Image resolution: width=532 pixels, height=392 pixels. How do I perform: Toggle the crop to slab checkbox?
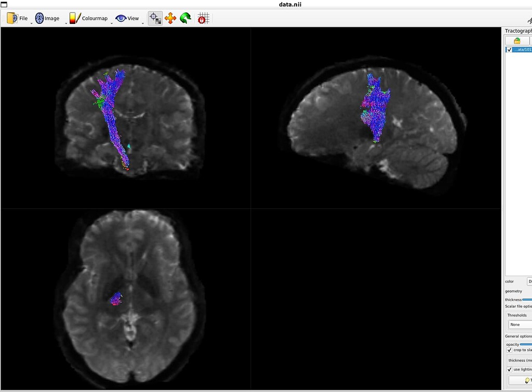click(509, 350)
